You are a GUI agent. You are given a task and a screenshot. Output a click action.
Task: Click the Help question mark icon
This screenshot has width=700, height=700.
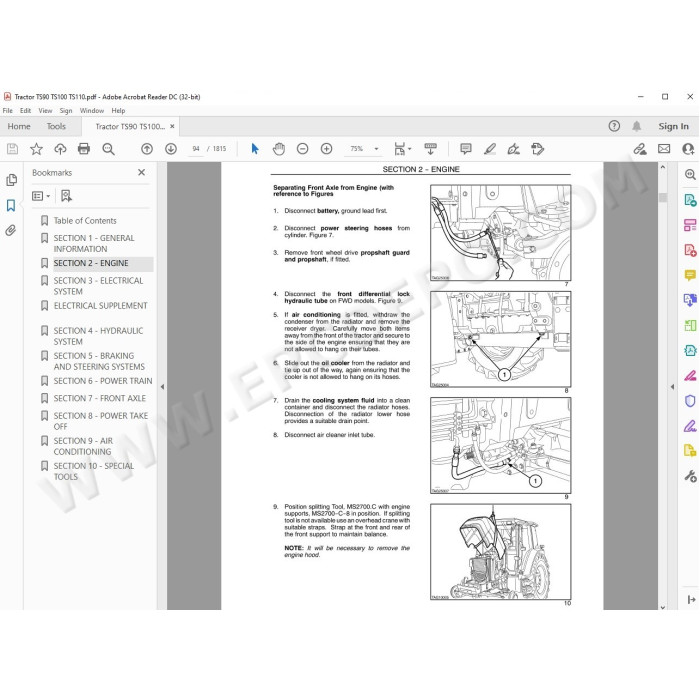click(x=614, y=126)
